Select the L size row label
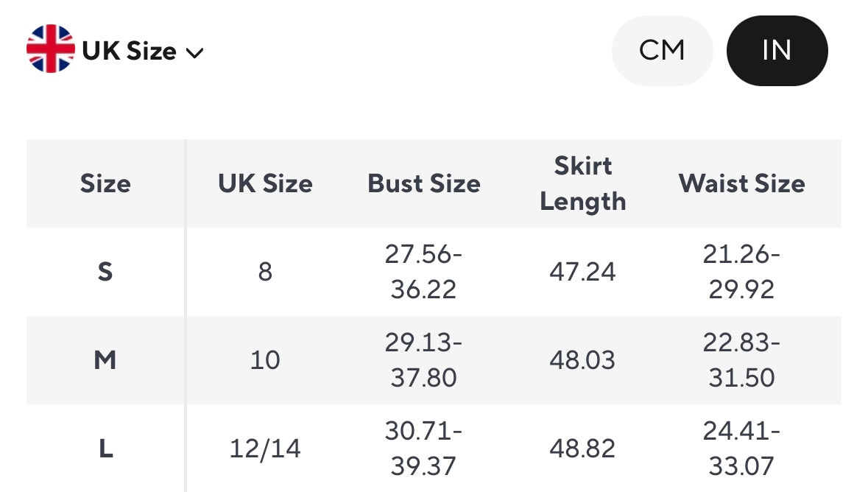The width and height of the screenshot is (868, 492). click(105, 449)
